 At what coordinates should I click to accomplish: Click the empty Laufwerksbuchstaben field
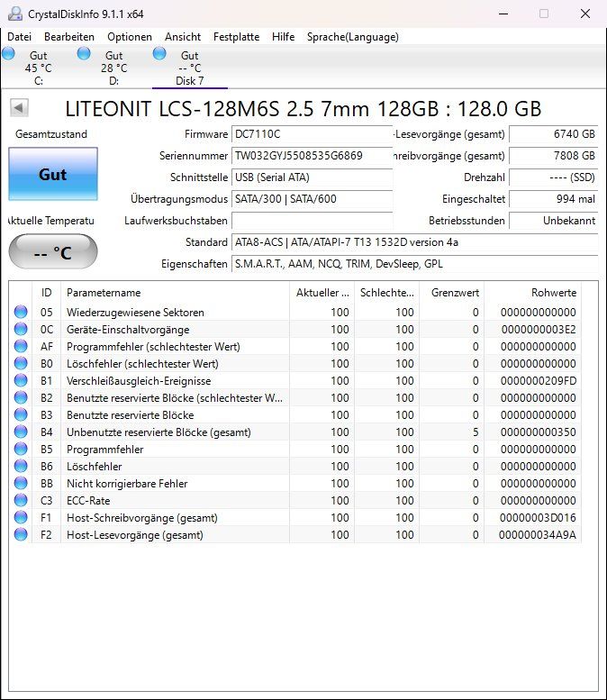coord(312,221)
